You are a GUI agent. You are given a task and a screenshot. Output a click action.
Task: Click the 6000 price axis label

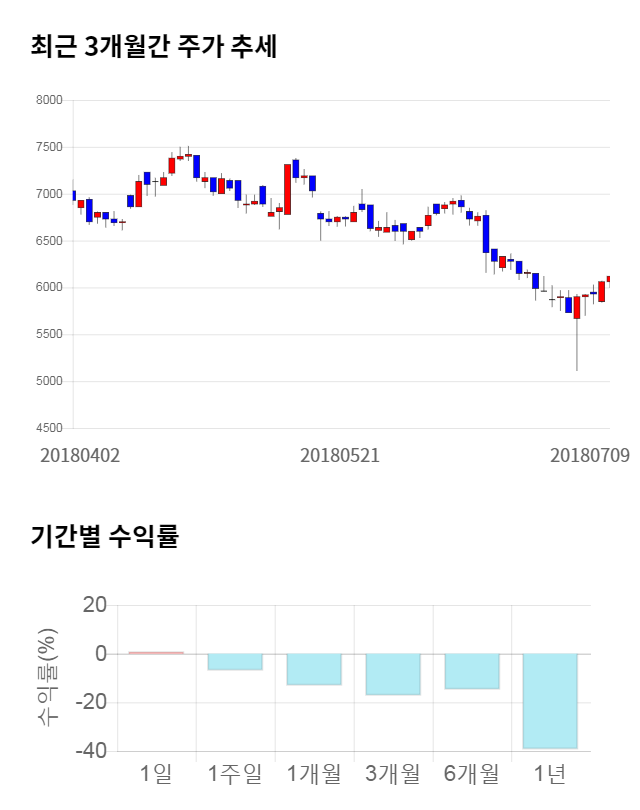(x=49, y=288)
